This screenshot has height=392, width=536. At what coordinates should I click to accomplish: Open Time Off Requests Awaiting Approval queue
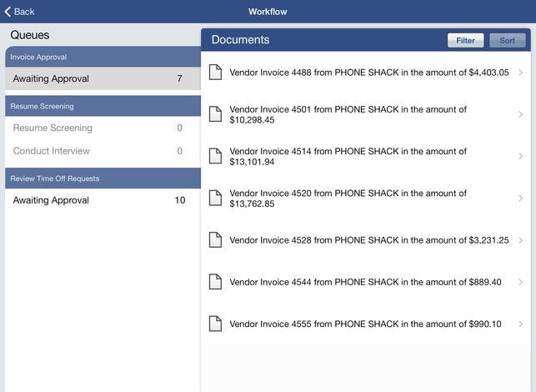103,200
